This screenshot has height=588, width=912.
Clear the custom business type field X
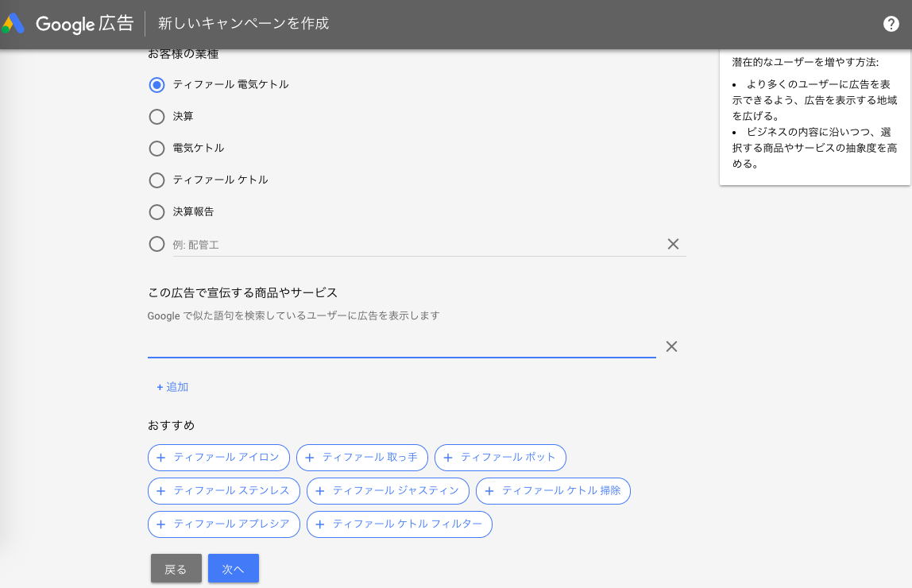(673, 244)
